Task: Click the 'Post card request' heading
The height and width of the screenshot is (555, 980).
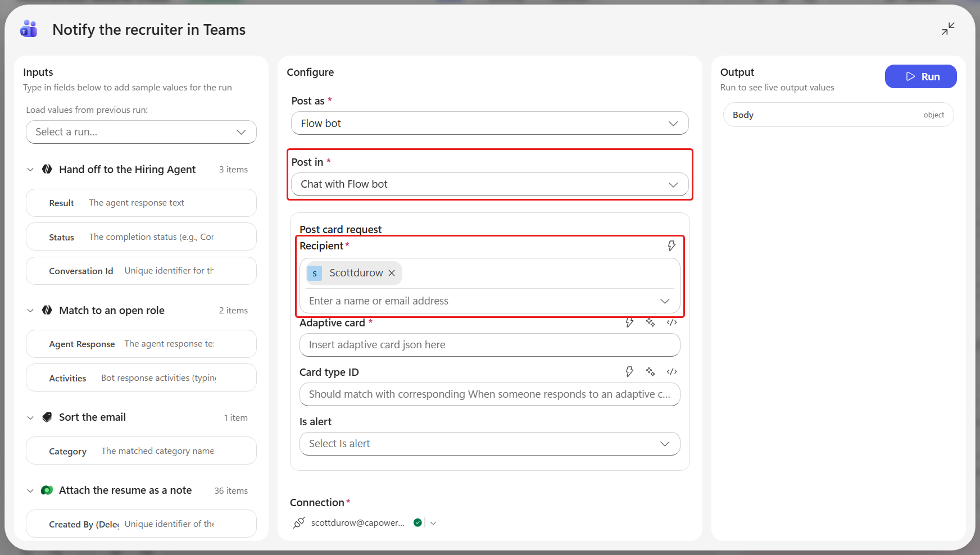Action: (x=341, y=229)
